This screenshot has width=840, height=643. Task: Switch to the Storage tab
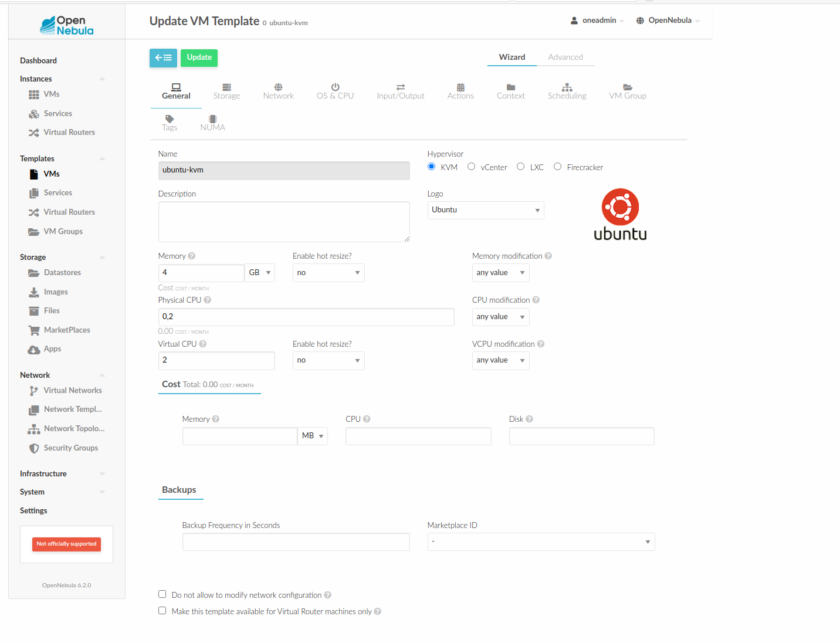(x=226, y=92)
